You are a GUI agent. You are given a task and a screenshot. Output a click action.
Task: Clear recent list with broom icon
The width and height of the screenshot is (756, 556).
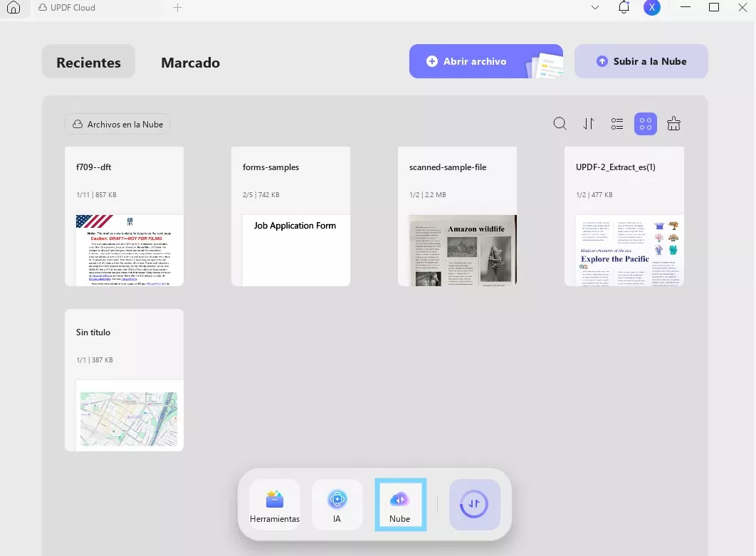pyautogui.click(x=673, y=124)
